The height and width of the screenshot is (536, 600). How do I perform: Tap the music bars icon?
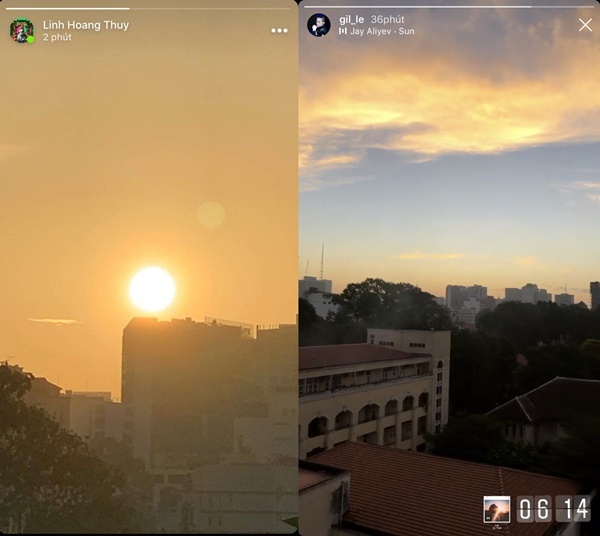[343, 31]
